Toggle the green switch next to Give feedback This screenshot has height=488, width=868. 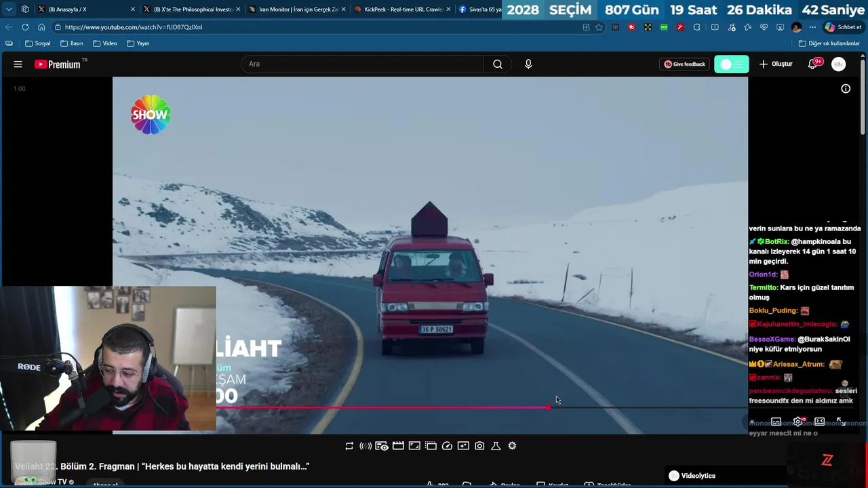(731, 64)
